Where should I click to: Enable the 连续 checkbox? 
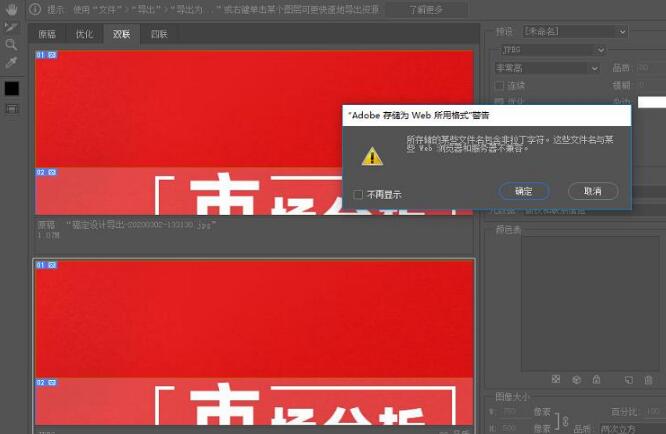click(x=502, y=85)
